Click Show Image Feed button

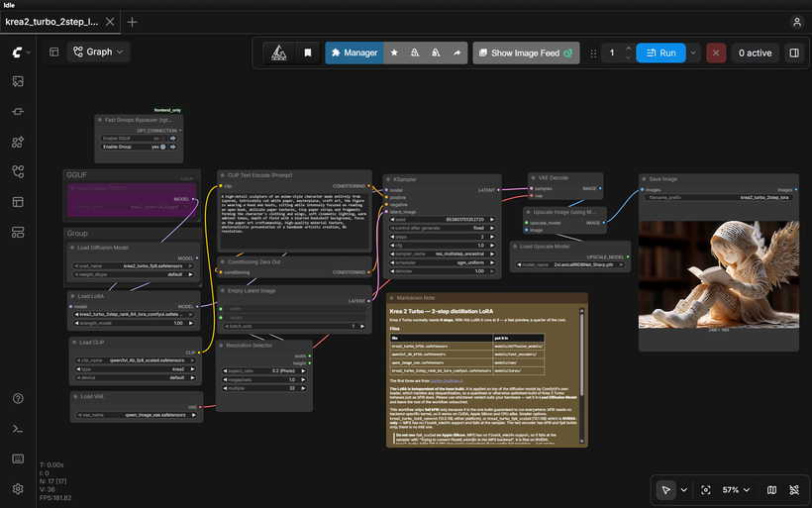pos(526,52)
